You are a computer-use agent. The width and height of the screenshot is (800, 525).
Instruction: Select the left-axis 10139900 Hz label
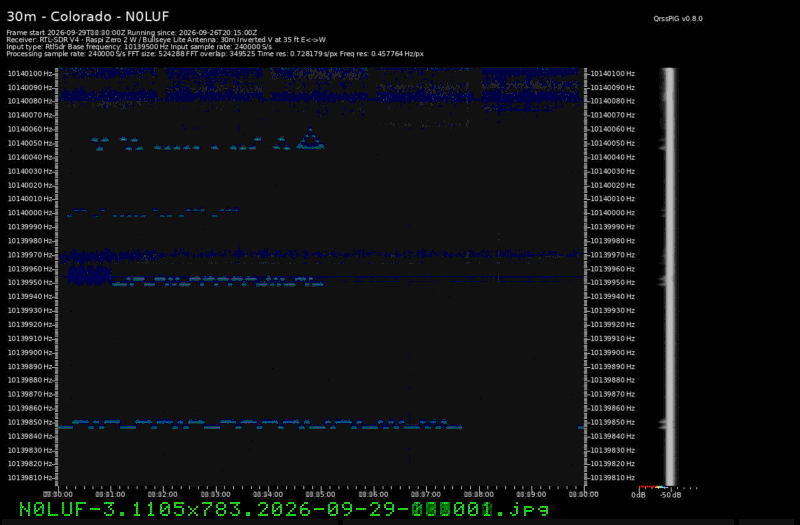[30, 353]
